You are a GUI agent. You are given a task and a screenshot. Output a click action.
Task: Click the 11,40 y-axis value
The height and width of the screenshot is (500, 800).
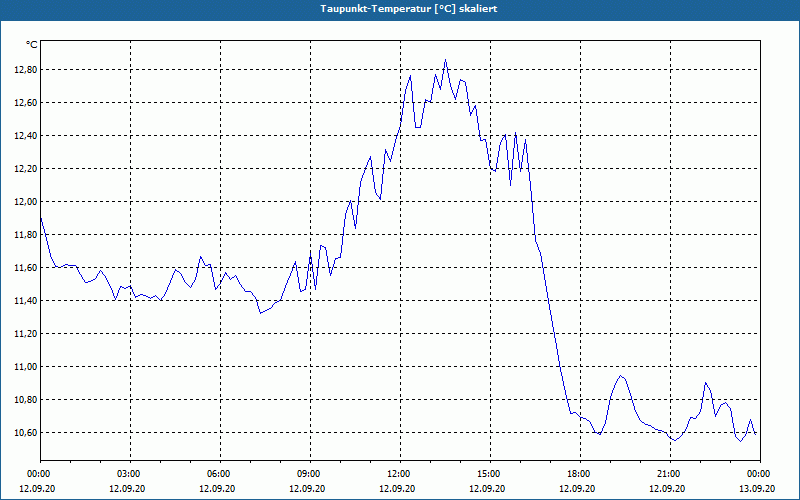26,301
